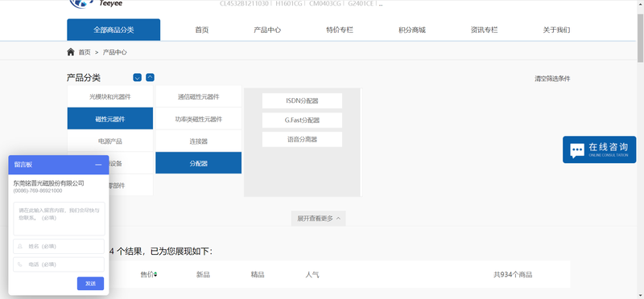Screen dimensions: 644x299
Task: Click the up-arrow icon beside 产品分类
Action: [x=151, y=77]
